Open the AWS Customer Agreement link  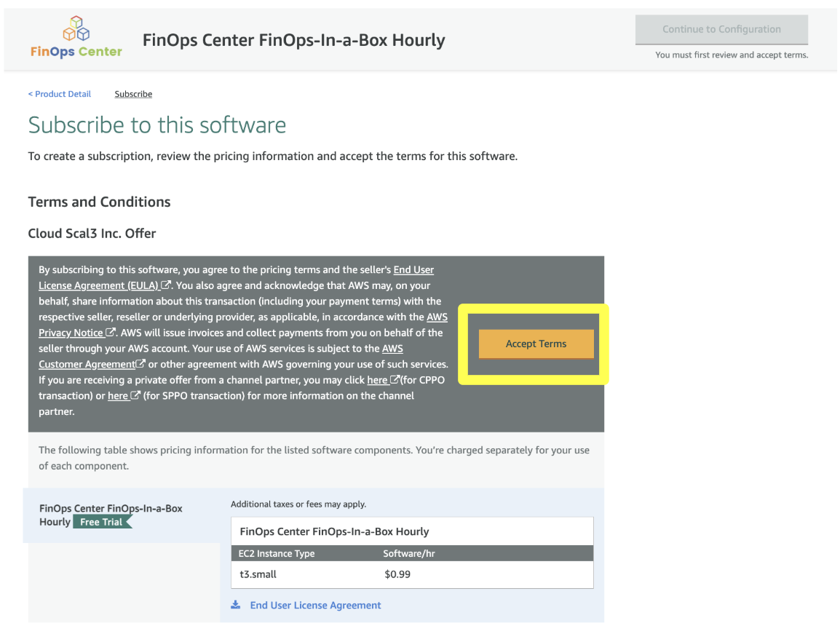point(87,364)
